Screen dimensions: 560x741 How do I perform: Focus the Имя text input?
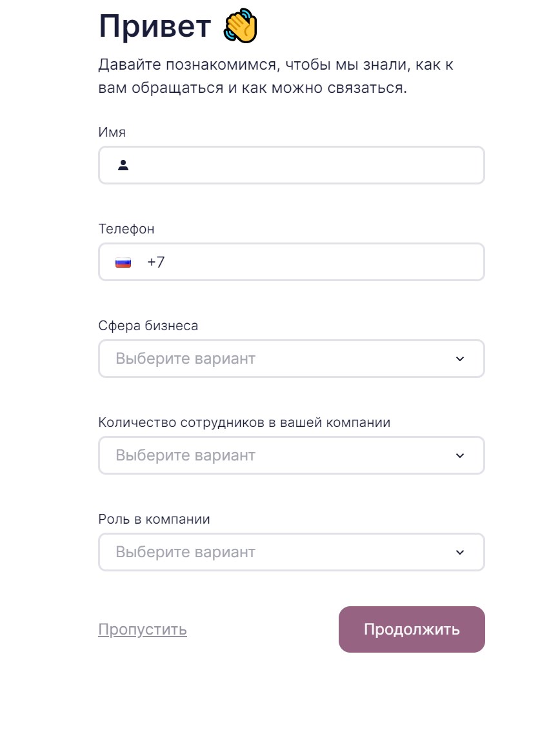coord(303,166)
